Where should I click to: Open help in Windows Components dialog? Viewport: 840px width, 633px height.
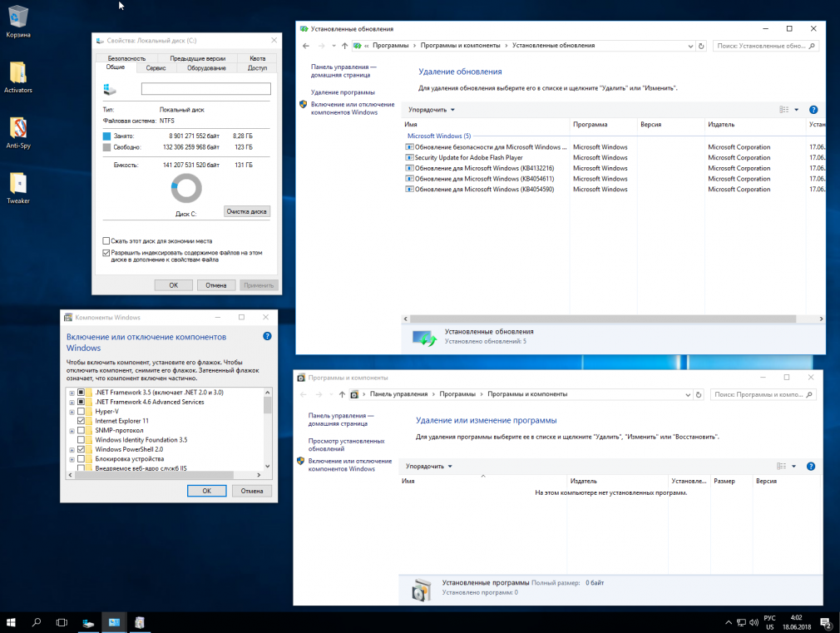[x=267, y=336]
